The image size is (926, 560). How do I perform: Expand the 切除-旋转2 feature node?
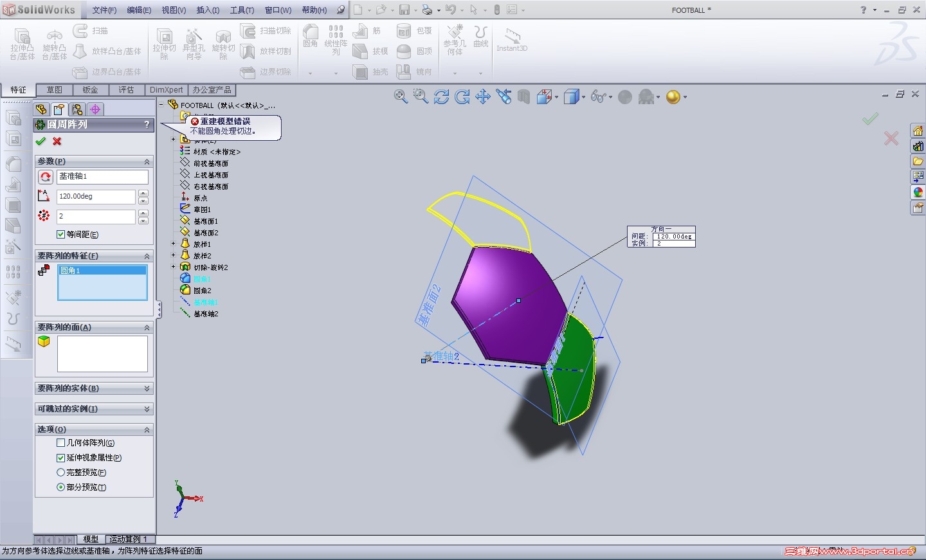point(174,267)
